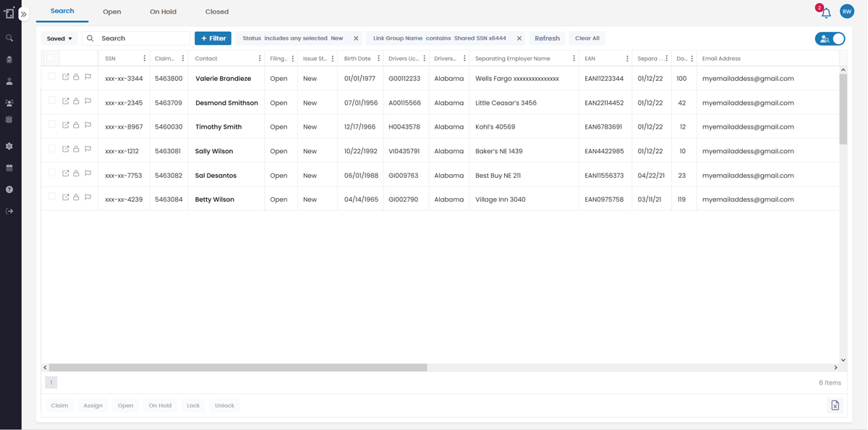Image resolution: width=868 pixels, height=430 pixels.
Task: Open the Contact column options menu
Action: tap(260, 59)
